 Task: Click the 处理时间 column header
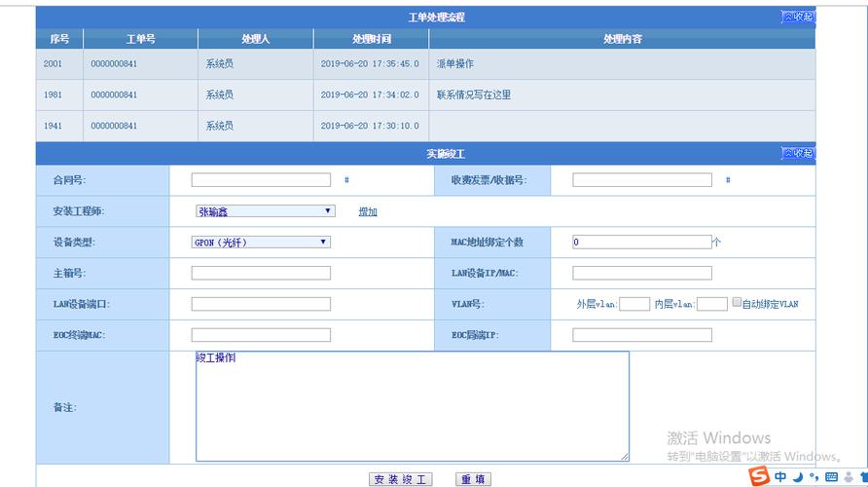[372, 39]
